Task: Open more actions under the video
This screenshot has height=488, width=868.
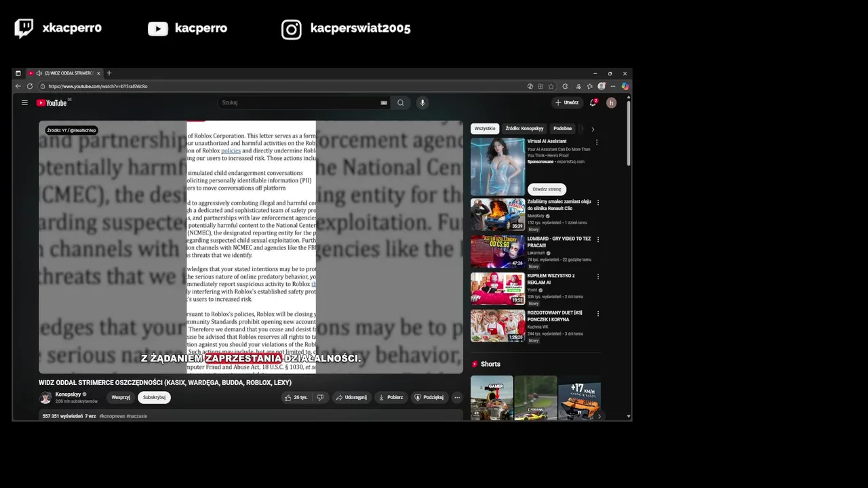Action: click(457, 397)
